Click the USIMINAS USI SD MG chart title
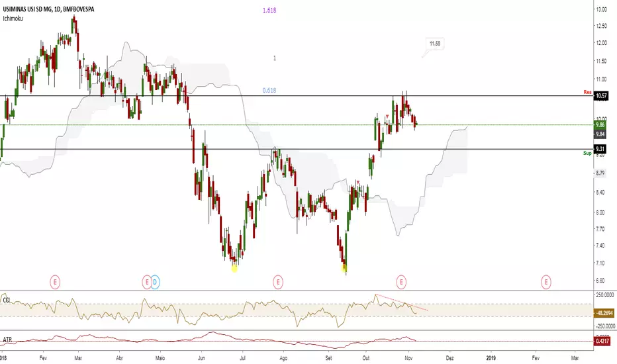The image size is (617, 364). click(48, 9)
